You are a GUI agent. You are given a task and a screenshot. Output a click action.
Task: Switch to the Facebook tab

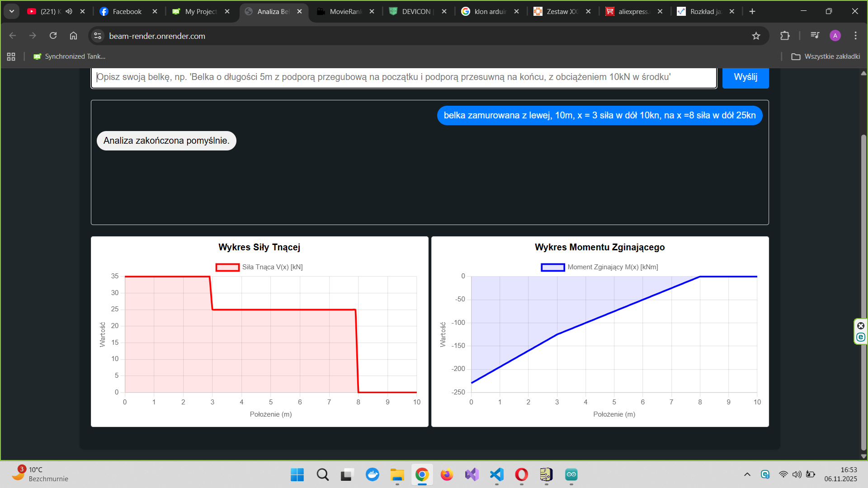click(x=127, y=11)
